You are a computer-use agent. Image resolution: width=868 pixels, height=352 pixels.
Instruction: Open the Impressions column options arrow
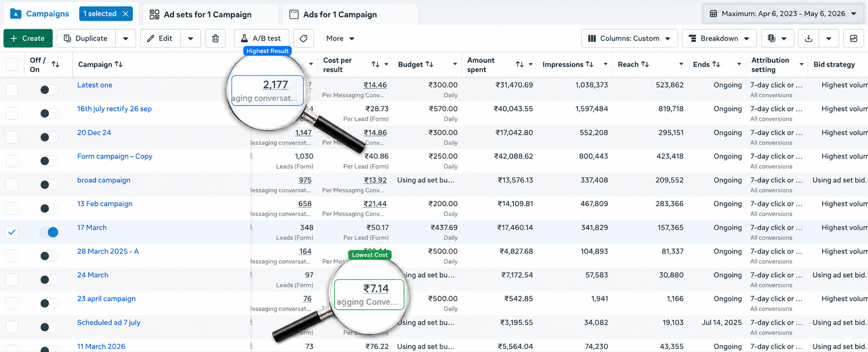coord(606,64)
